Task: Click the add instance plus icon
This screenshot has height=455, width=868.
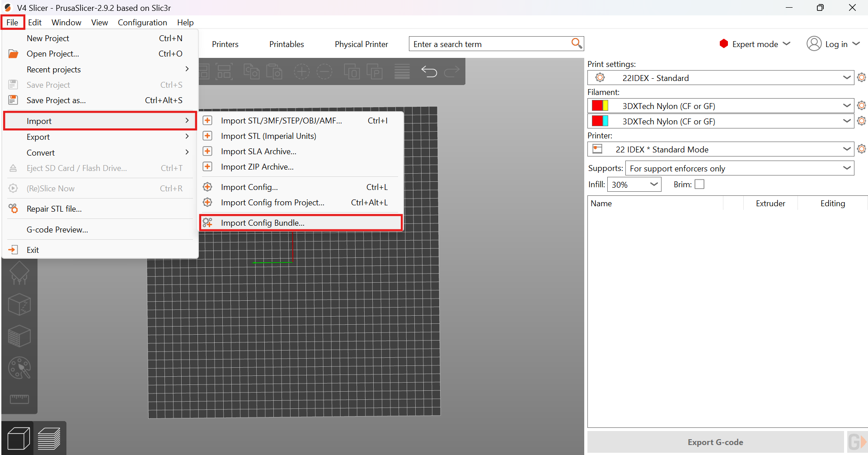Action: point(301,71)
